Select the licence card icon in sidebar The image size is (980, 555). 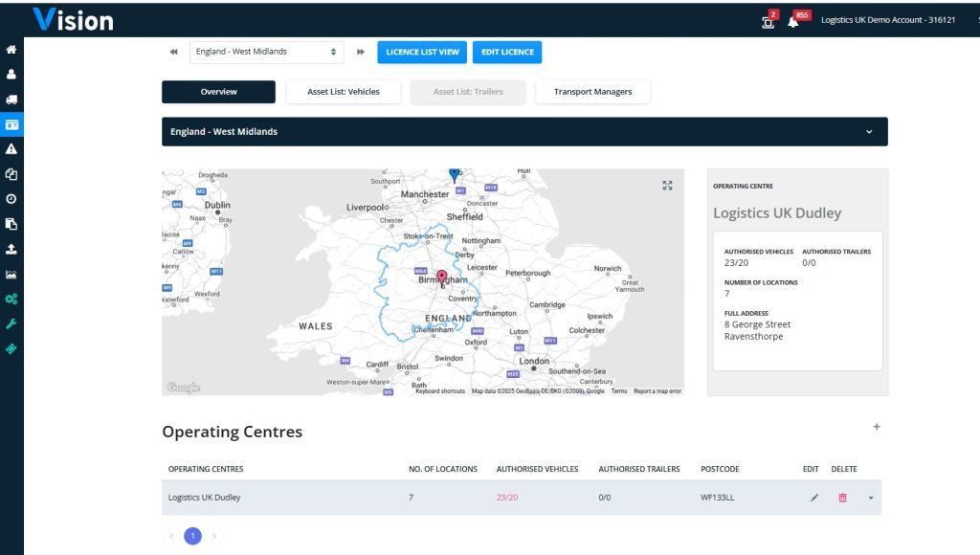point(11,124)
